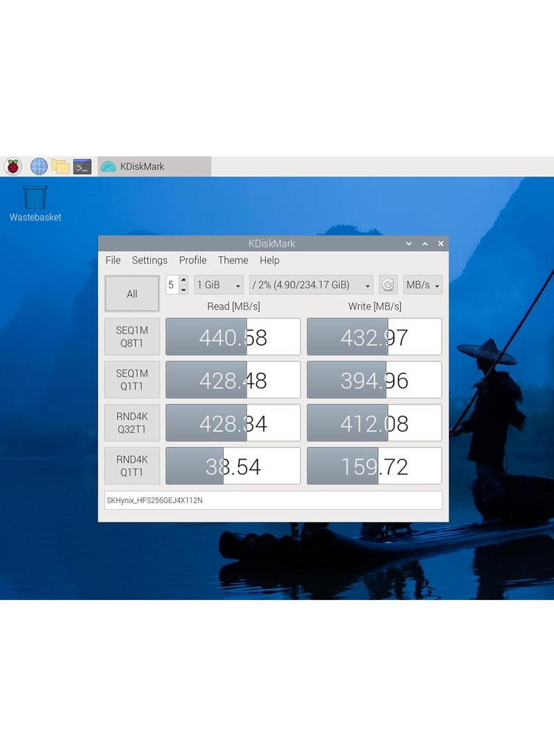
Task: Open the Profile menu
Action: tap(192, 261)
